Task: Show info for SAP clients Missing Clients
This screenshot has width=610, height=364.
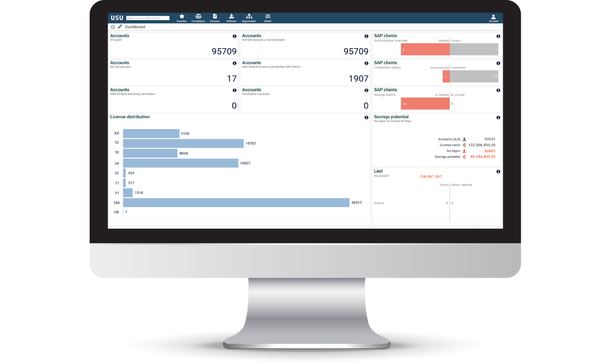Action: 498,91
